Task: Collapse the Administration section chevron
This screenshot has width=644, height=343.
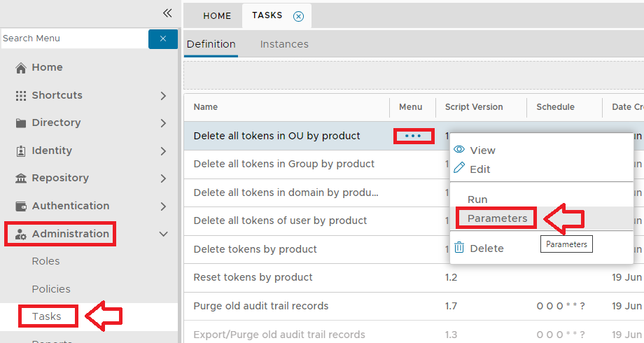Action: [163, 234]
